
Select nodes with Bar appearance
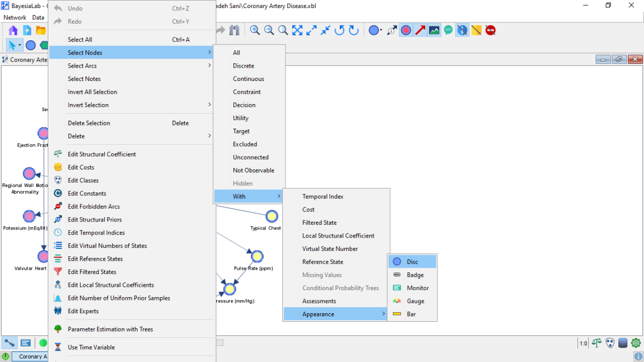pyautogui.click(x=413, y=314)
